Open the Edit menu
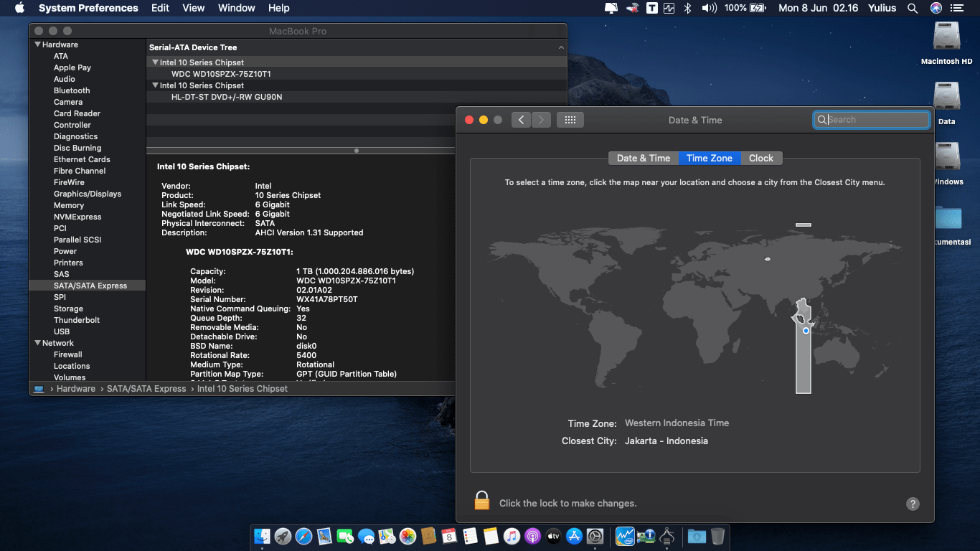 [x=161, y=8]
